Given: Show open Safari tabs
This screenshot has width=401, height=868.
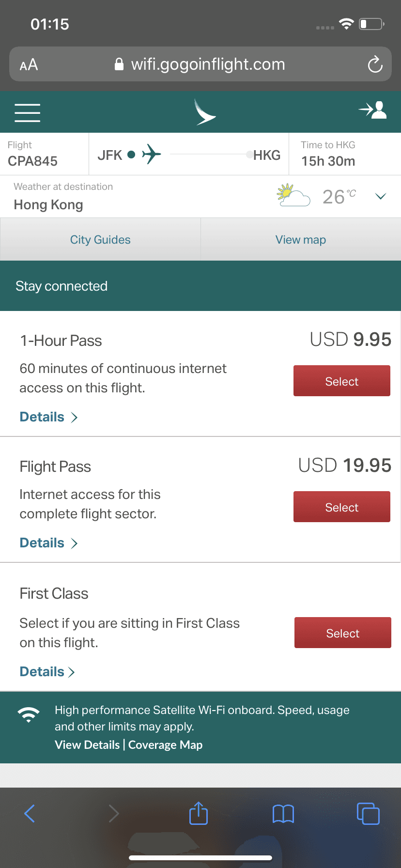Looking at the screenshot, I should click(x=368, y=814).
